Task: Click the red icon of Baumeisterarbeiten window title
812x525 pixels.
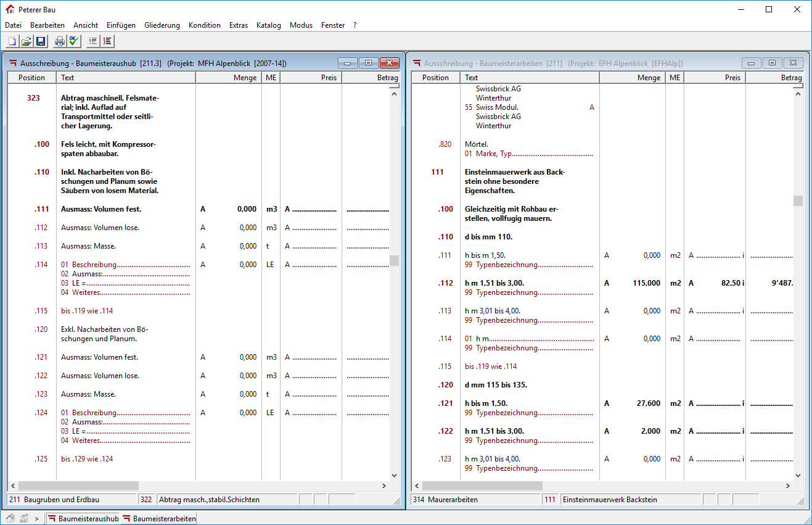Action: click(417, 63)
